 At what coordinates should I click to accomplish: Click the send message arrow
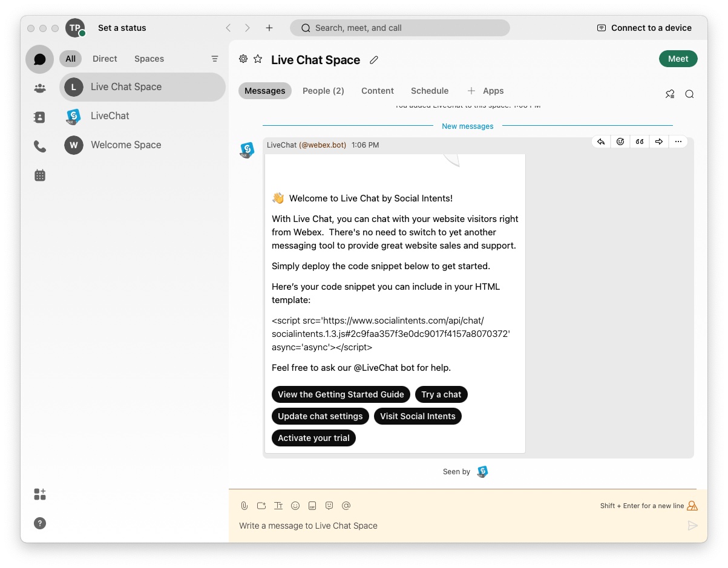[x=693, y=526]
